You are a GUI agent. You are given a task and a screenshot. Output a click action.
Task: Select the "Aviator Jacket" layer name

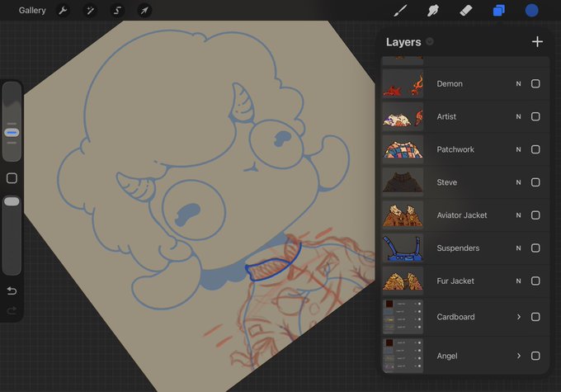(462, 215)
